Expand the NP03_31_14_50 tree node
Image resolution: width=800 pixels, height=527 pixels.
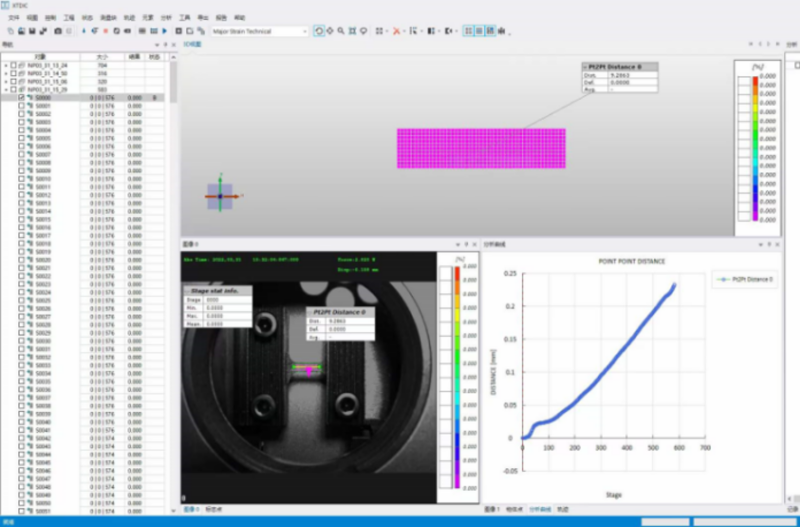tap(6, 73)
